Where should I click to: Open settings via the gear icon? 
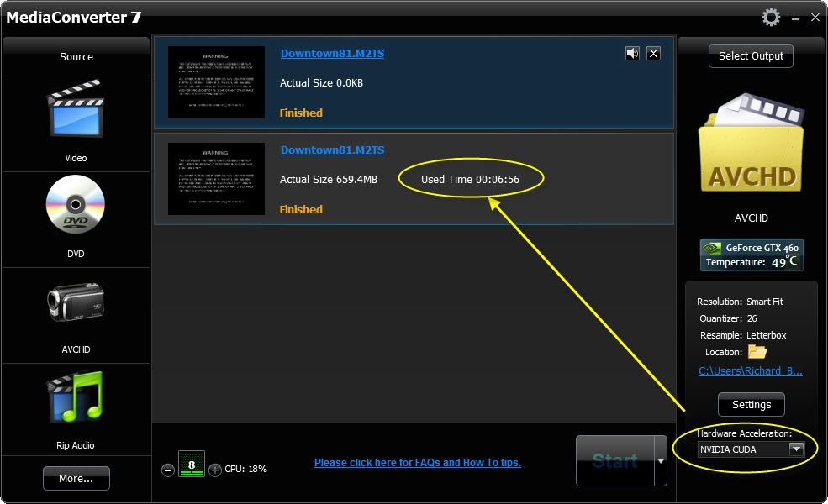pos(771,18)
